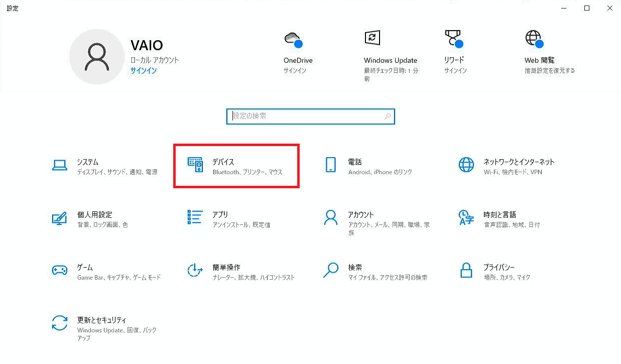Click the 設定の検索 search field

pos(311,116)
